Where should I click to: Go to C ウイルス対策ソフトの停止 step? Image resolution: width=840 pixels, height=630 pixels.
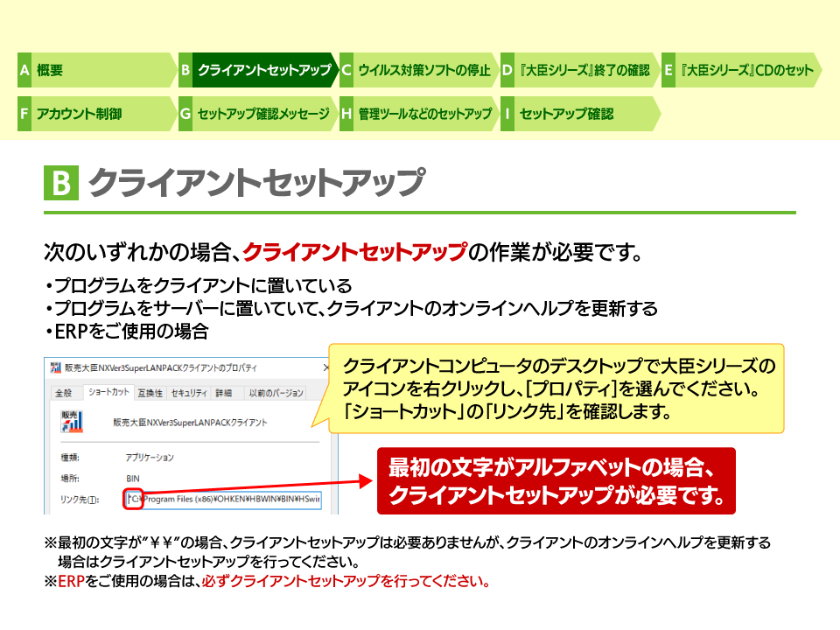(x=419, y=70)
